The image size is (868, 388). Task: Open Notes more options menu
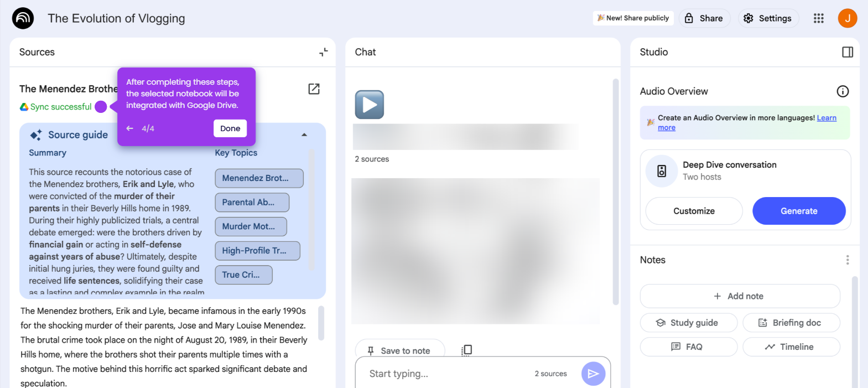[x=848, y=260]
